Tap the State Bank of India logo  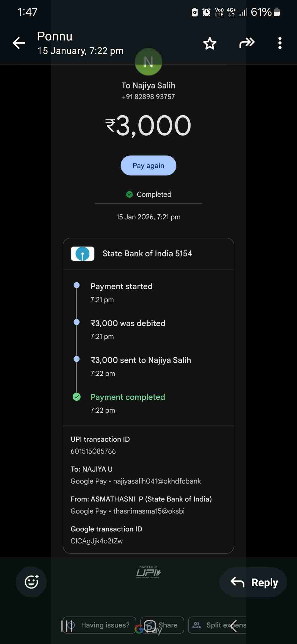[82, 253]
